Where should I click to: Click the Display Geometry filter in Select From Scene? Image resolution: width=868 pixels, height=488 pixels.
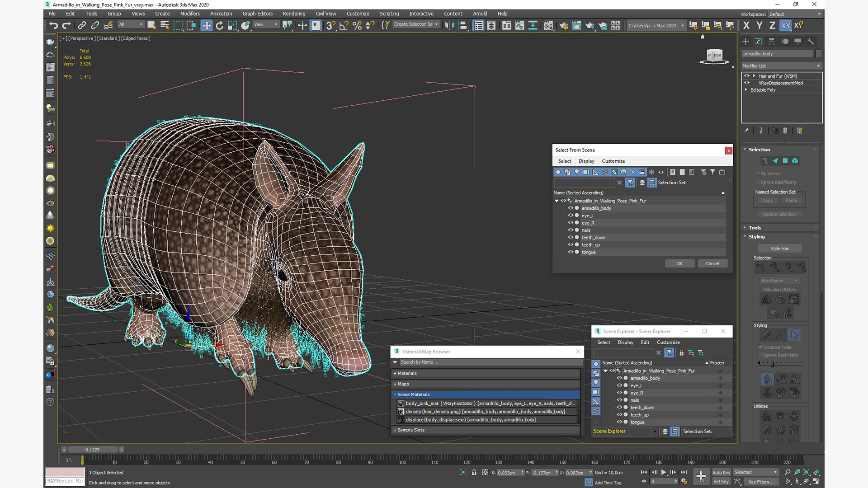click(x=558, y=172)
